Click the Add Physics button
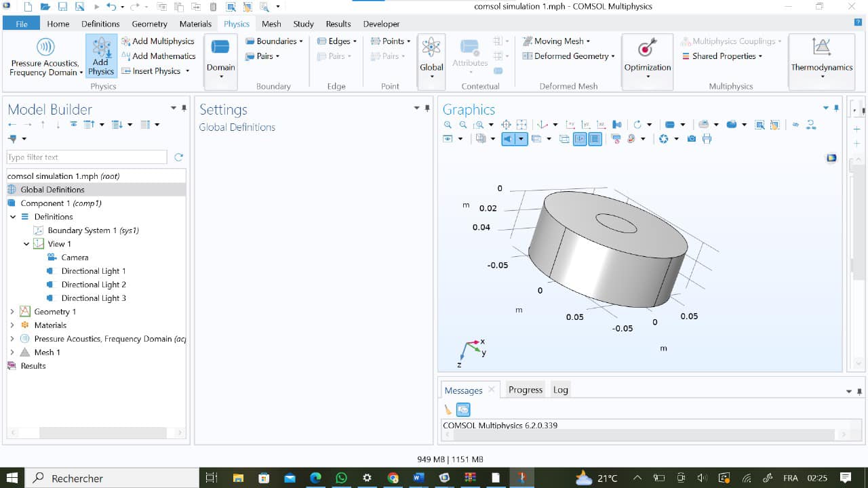 point(101,56)
